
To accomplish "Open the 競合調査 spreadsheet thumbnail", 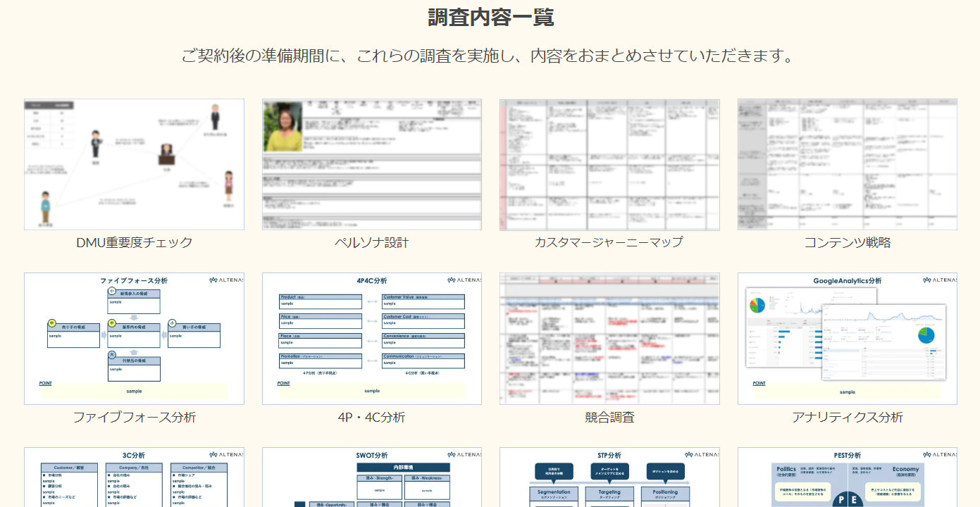I will click(x=609, y=339).
